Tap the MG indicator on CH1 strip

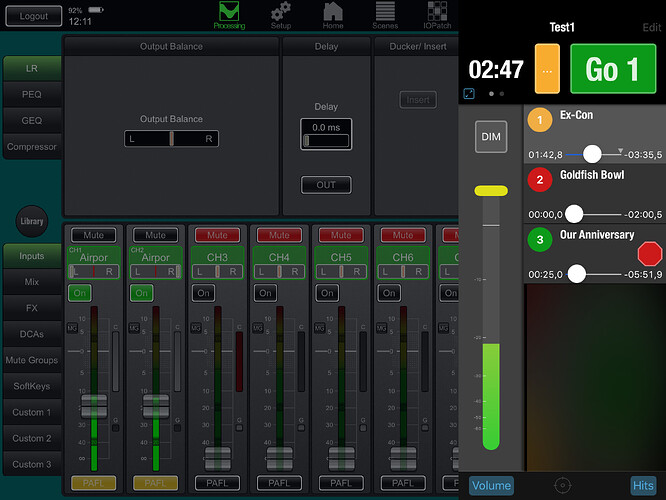tap(72, 328)
